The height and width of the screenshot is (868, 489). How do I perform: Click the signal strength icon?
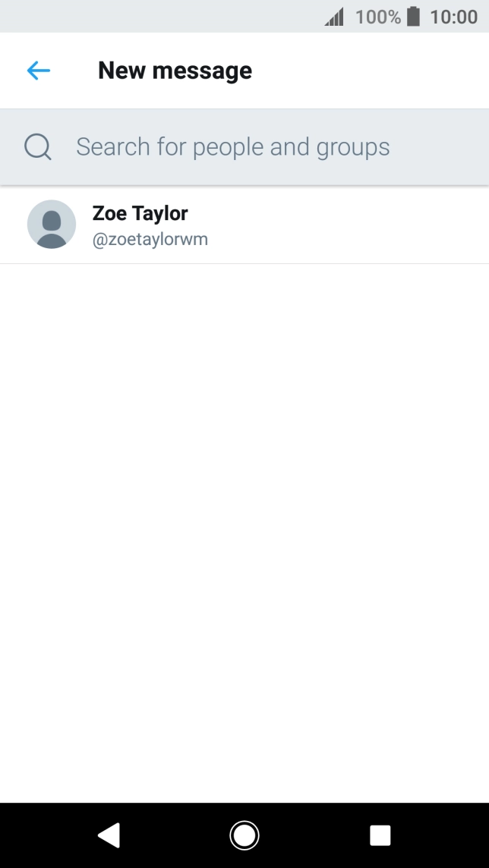334,17
